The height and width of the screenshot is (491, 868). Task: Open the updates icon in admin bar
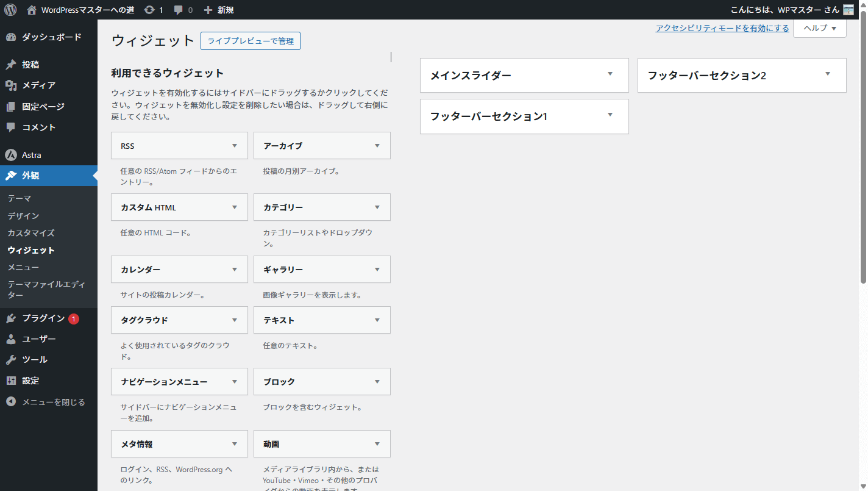pyautogui.click(x=149, y=10)
